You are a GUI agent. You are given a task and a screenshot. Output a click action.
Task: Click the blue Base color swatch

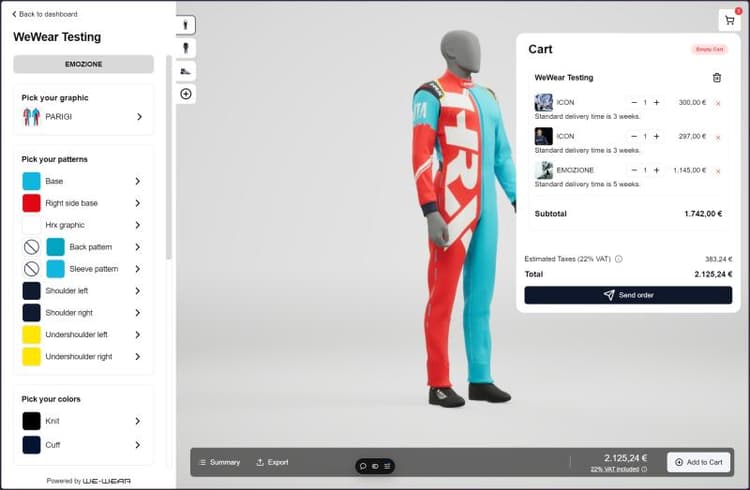32,181
